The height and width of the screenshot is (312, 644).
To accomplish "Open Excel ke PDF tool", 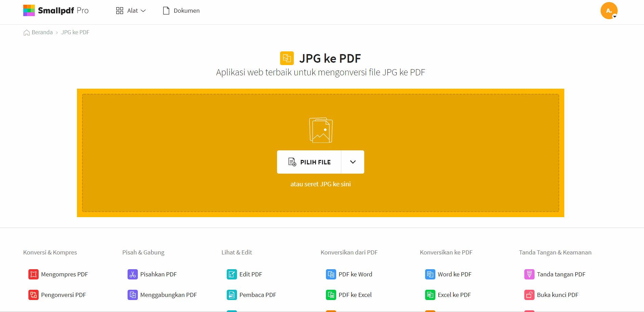I will pos(454,295).
